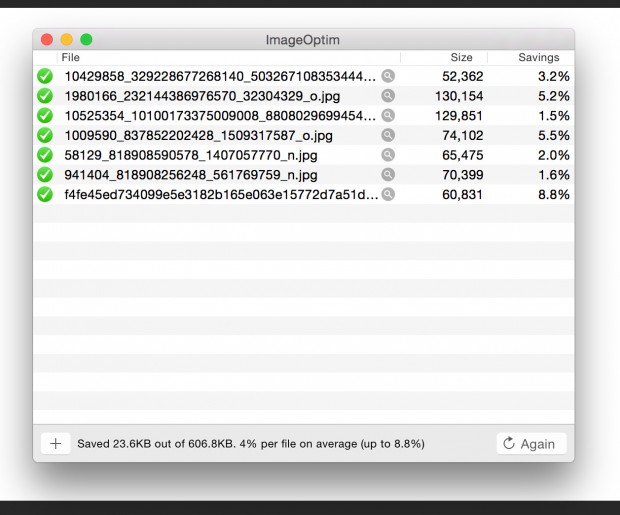This screenshot has height=515, width=620.
Task: Click savings value 5.5%
Action: [554, 135]
